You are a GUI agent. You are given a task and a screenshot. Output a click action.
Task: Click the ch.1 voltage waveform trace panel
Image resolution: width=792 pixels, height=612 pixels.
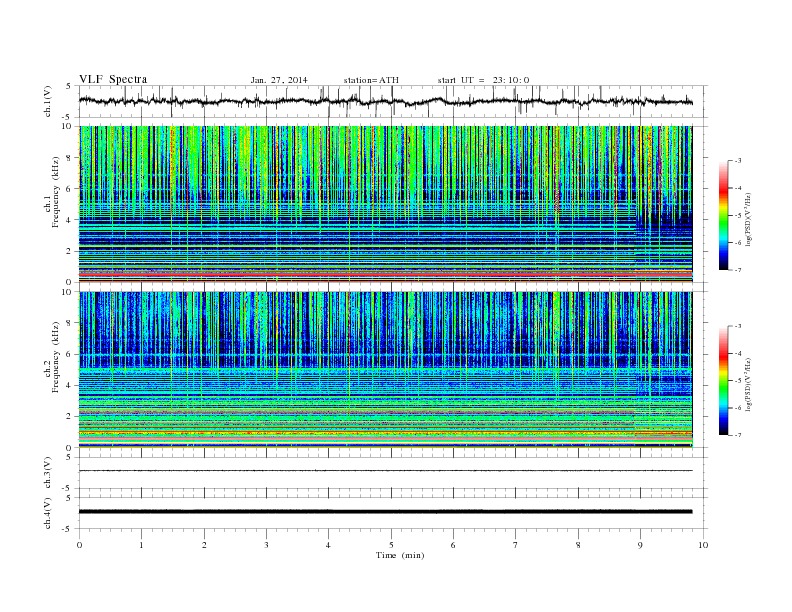coord(393,101)
